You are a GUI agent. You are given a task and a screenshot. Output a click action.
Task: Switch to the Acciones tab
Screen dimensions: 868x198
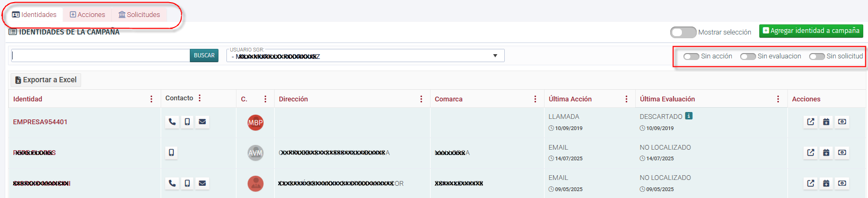click(87, 15)
